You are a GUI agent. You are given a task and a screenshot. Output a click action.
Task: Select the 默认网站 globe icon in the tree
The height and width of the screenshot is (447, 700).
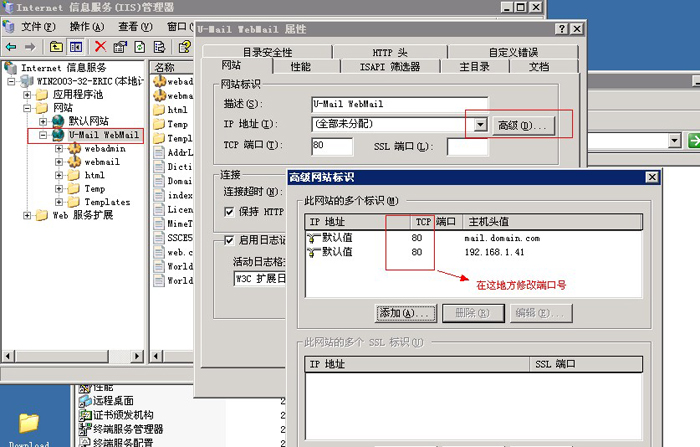click(x=57, y=121)
